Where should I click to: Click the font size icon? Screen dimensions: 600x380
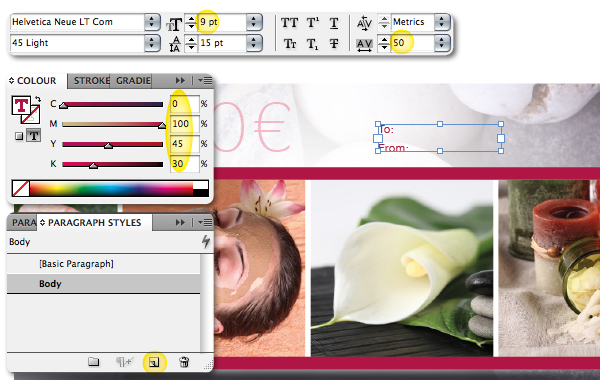click(x=174, y=24)
